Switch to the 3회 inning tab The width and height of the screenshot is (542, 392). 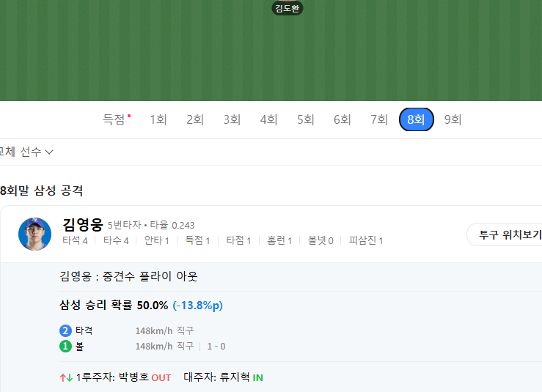[232, 119]
